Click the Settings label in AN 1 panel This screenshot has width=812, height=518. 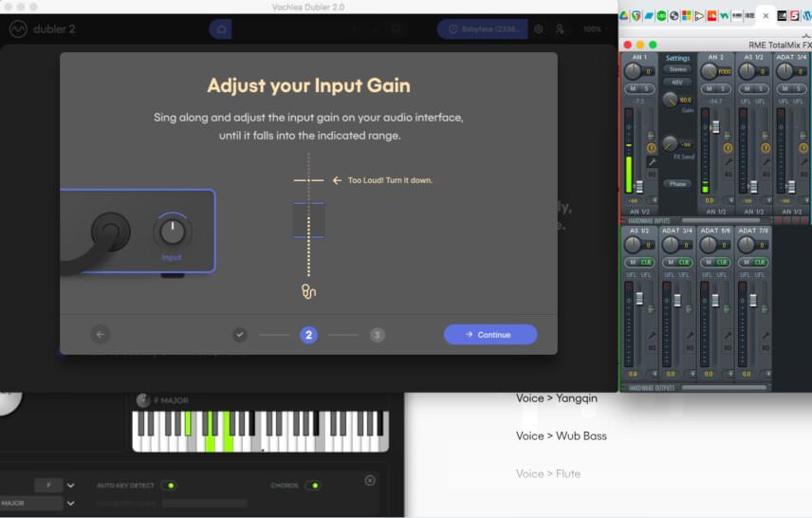pos(677,58)
